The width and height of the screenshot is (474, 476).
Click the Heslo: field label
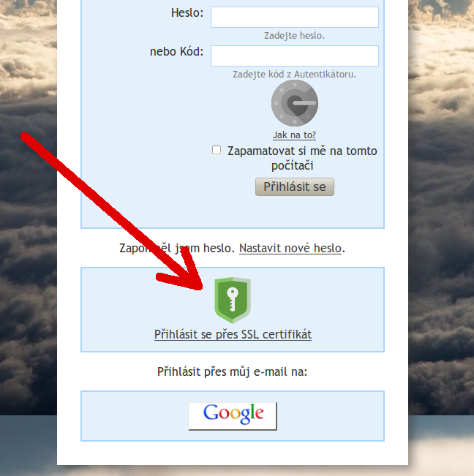[x=187, y=12]
